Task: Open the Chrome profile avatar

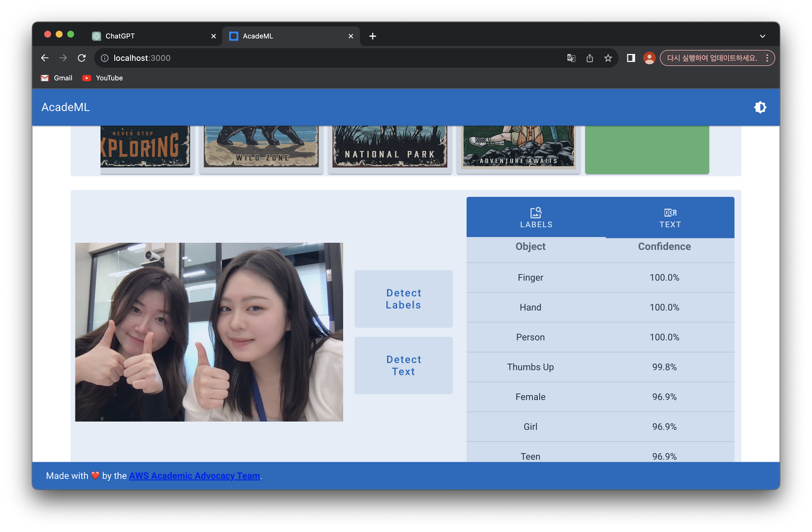Action: [x=649, y=58]
